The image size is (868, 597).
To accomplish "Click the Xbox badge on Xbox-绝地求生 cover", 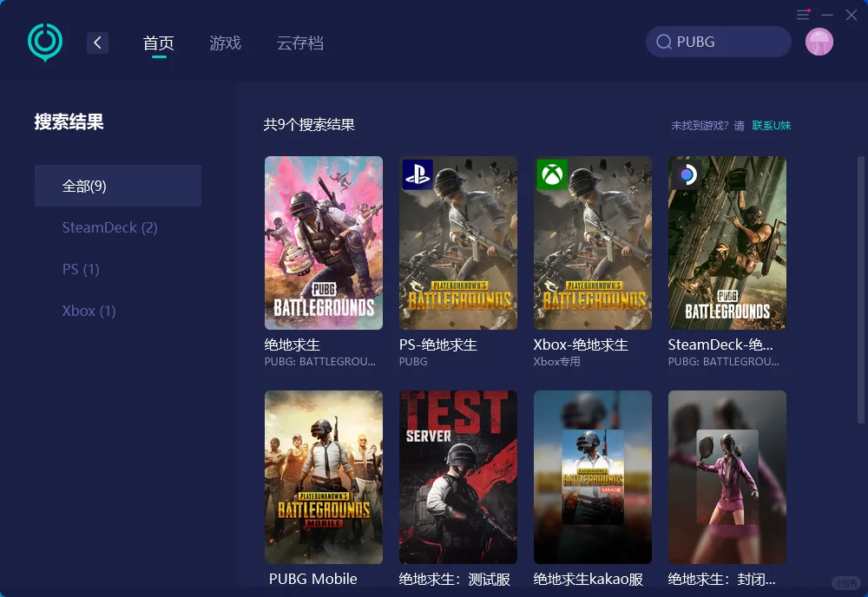I will click(552, 174).
